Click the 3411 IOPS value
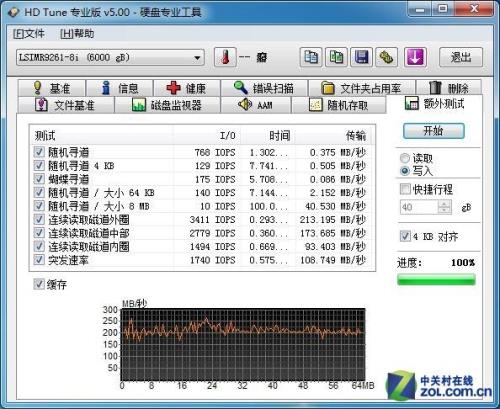This screenshot has height=409, width=500. [x=212, y=220]
